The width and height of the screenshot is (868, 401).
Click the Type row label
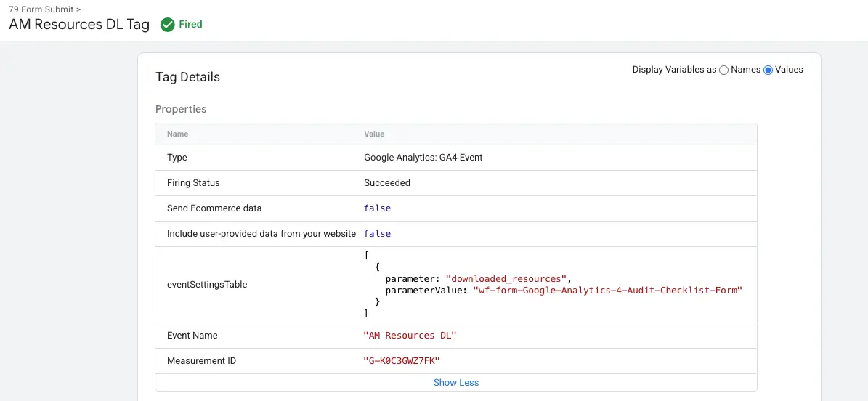(x=177, y=158)
